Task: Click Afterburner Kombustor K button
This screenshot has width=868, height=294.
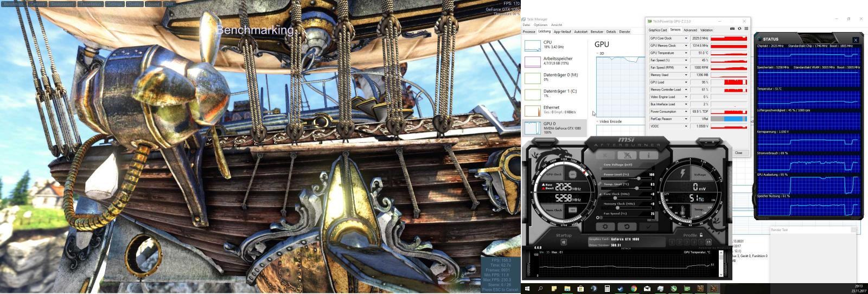Action: (x=605, y=155)
